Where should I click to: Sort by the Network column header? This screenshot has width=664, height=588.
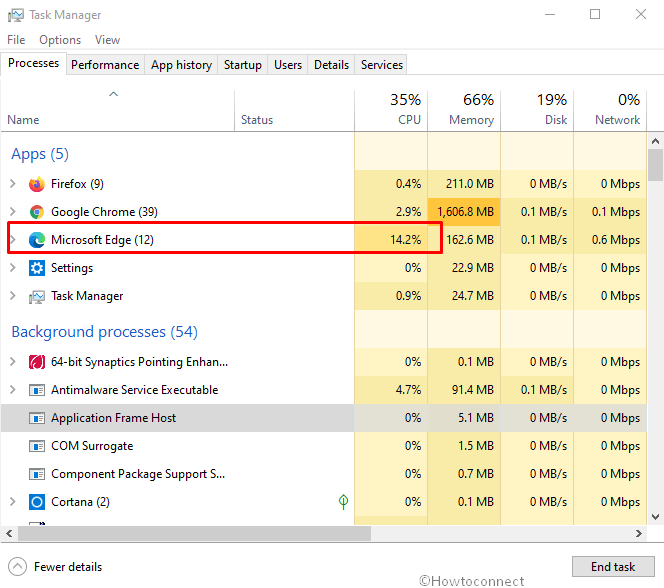(610, 110)
